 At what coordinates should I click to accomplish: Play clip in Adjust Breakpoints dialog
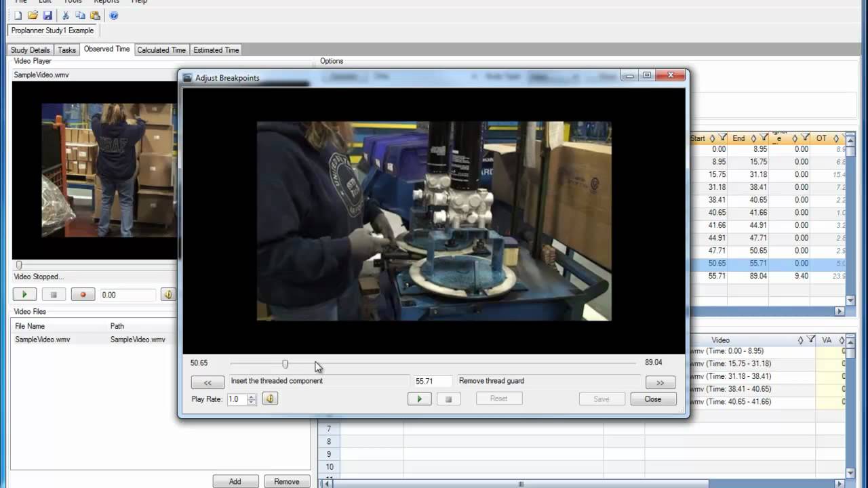(x=419, y=399)
